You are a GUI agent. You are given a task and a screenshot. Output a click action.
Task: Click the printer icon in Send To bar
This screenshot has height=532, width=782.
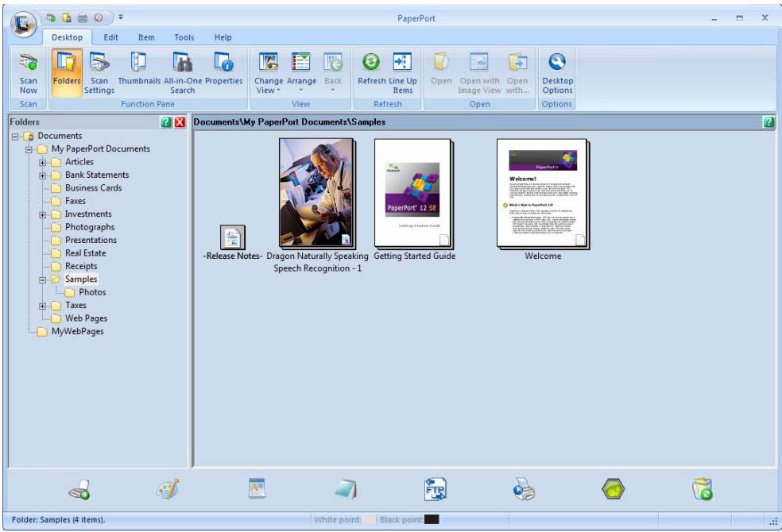pos(524,490)
